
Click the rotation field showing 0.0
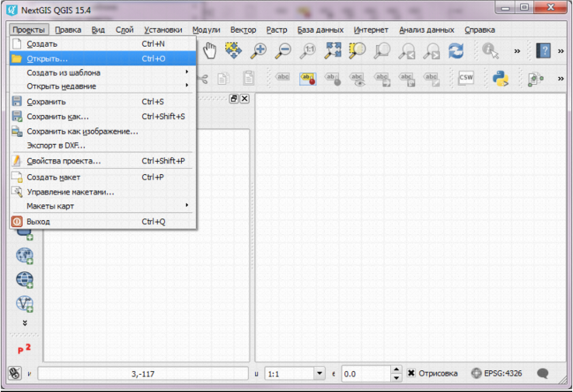365,373
